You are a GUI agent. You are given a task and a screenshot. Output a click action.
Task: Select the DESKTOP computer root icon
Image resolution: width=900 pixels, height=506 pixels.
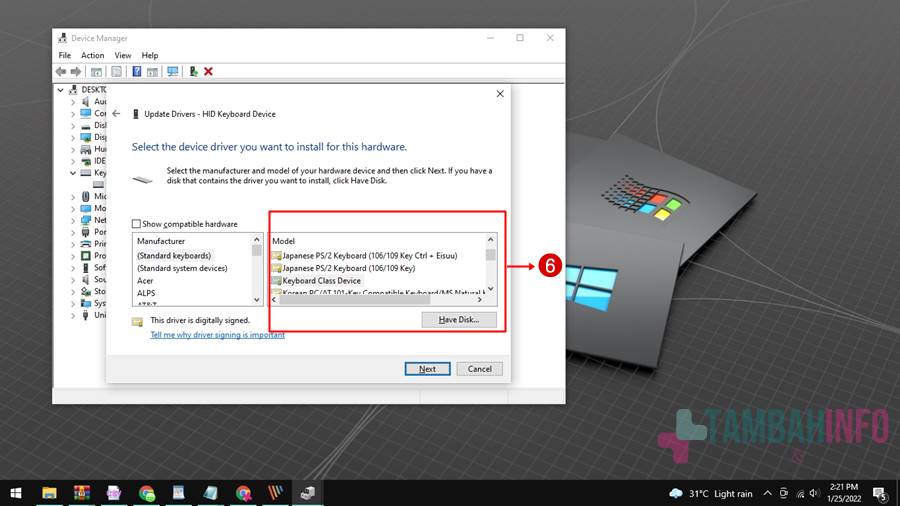(x=73, y=89)
